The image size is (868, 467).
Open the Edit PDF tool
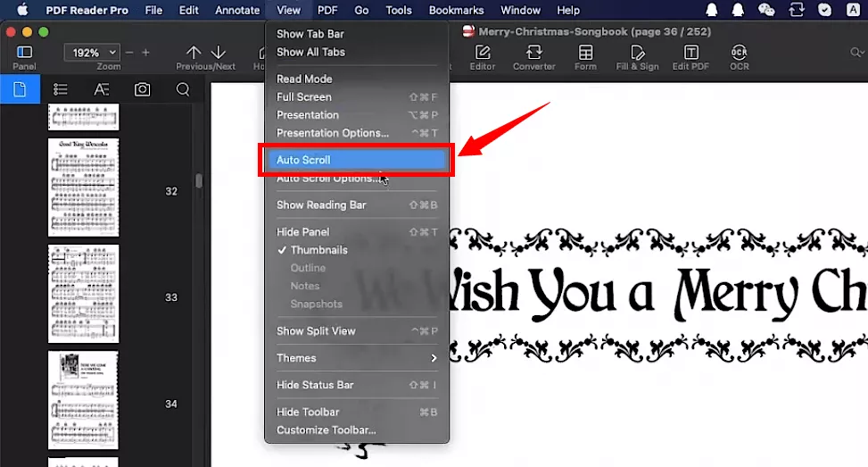click(x=690, y=58)
